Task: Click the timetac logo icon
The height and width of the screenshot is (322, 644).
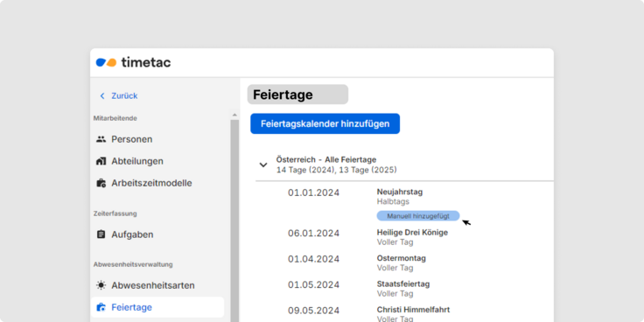Action: [x=107, y=62]
